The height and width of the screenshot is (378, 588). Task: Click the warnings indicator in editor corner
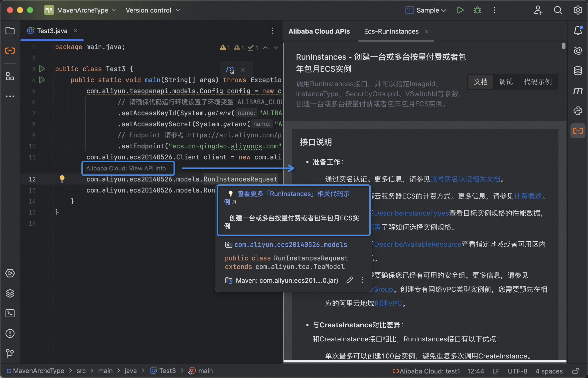point(239,48)
